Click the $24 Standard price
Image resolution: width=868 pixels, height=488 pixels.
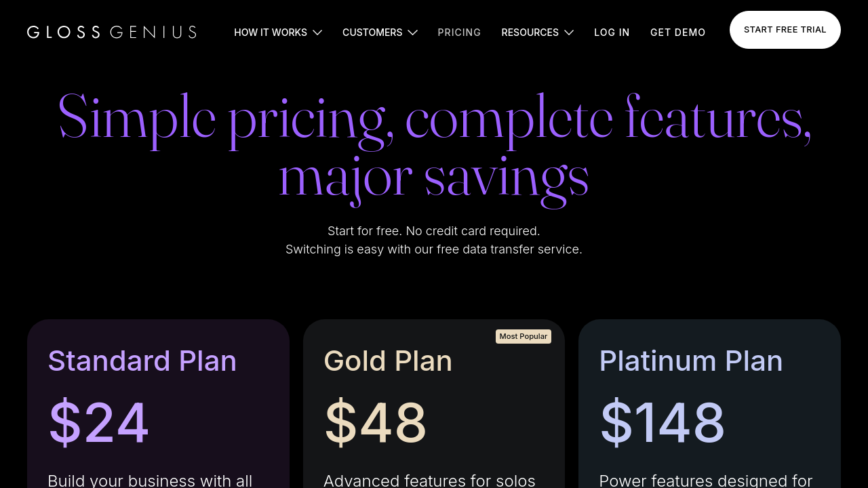pyautogui.click(x=99, y=423)
